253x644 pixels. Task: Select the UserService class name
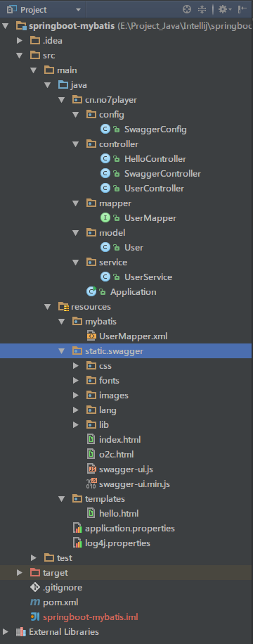148,277
